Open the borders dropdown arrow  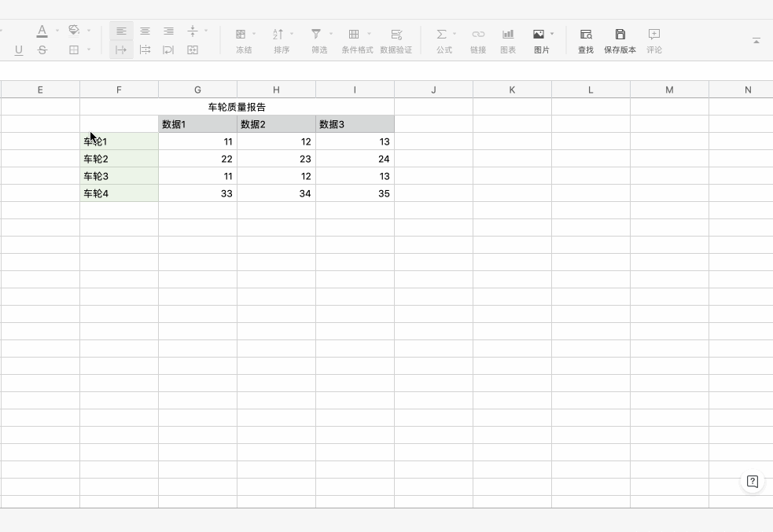click(89, 50)
